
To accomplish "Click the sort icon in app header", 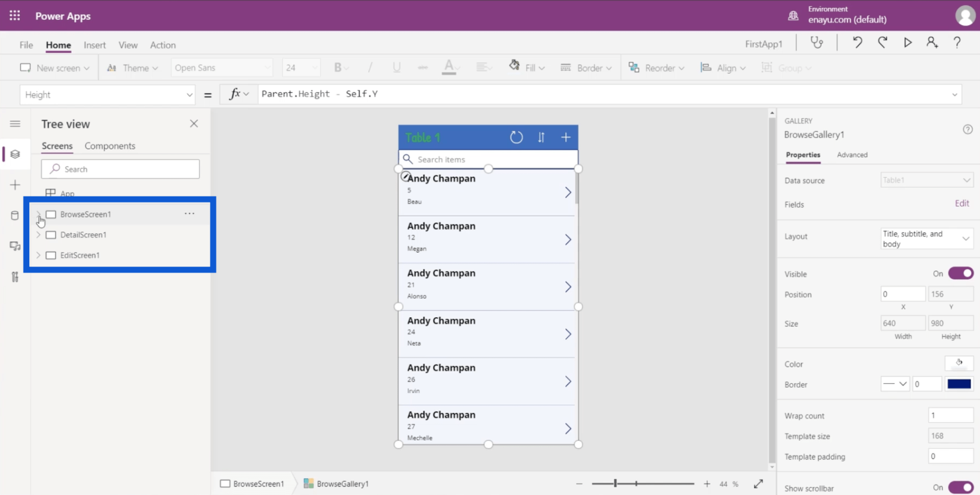I will pyautogui.click(x=541, y=138).
